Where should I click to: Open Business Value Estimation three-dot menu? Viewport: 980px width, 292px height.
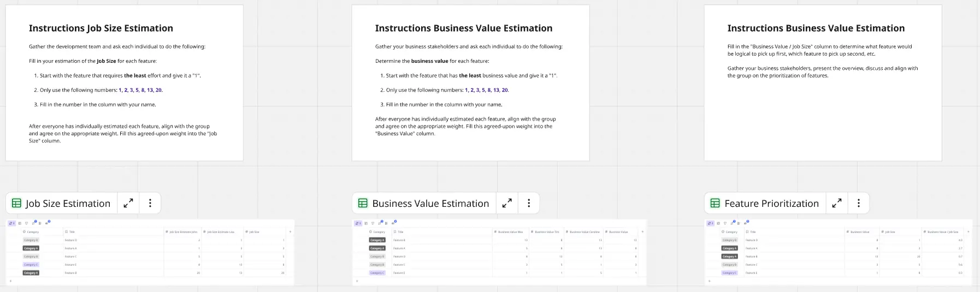point(529,203)
